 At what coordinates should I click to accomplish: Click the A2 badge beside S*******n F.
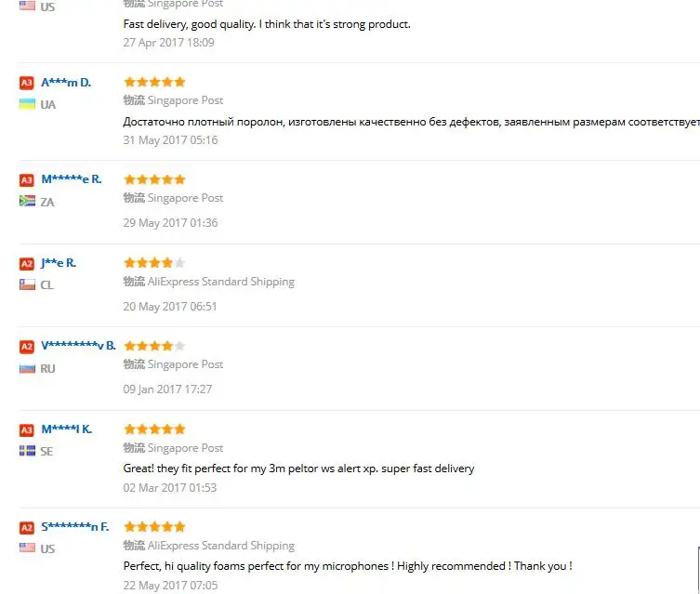[27, 528]
